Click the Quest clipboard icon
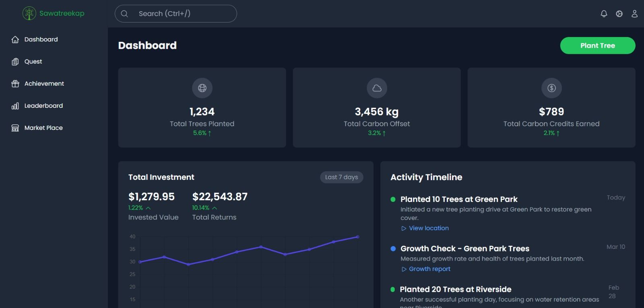The width and height of the screenshot is (644, 308). (x=15, y=62)
